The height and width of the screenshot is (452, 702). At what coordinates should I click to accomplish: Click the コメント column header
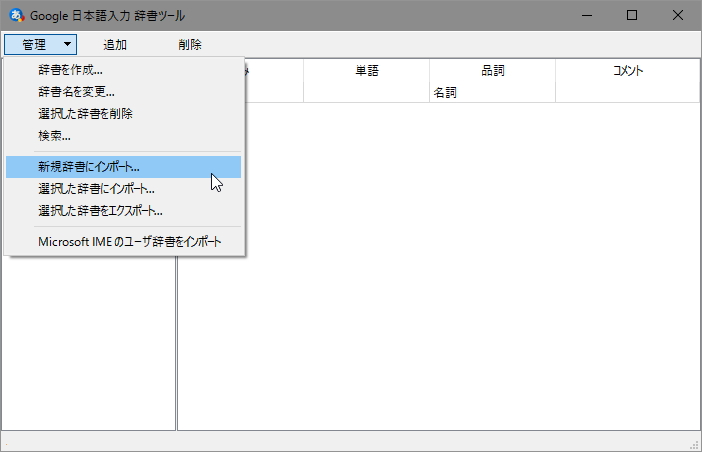(628, 70)
